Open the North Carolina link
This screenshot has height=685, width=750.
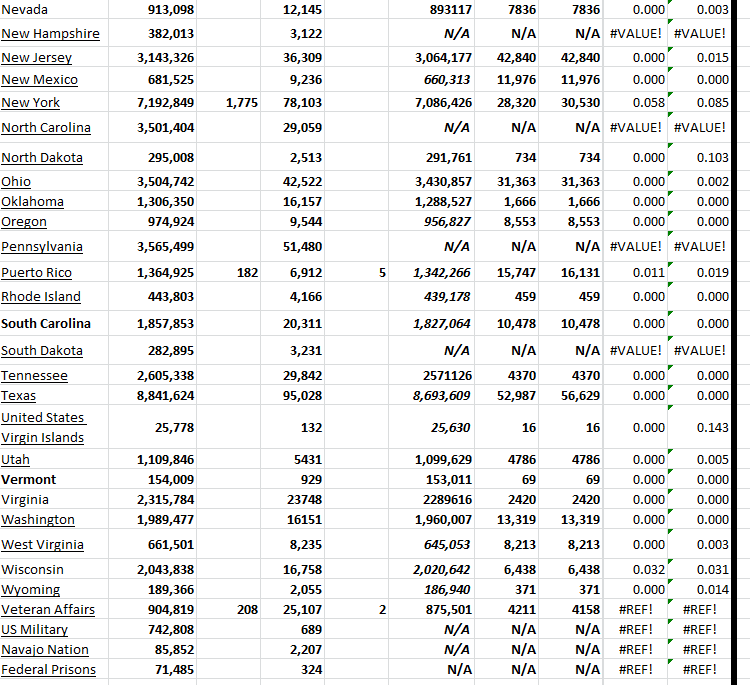46,127
